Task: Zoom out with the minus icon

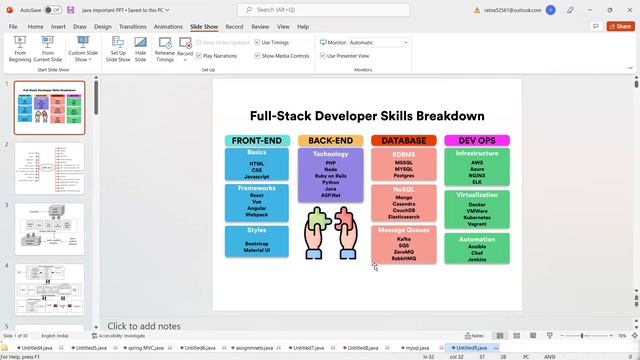Action: (562, 336)
